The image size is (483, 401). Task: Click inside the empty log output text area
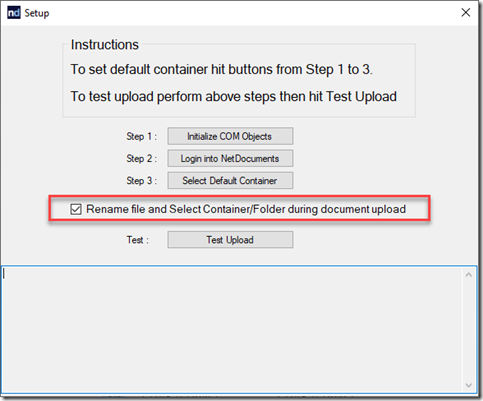coord(233,328)
